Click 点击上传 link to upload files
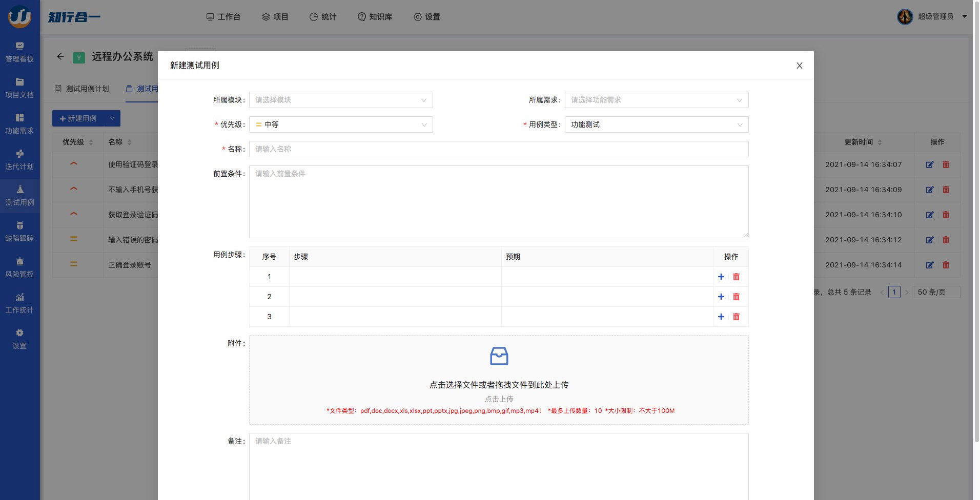Image resolution: width=980 pixels, height=500 pixels. pos(499,399)
